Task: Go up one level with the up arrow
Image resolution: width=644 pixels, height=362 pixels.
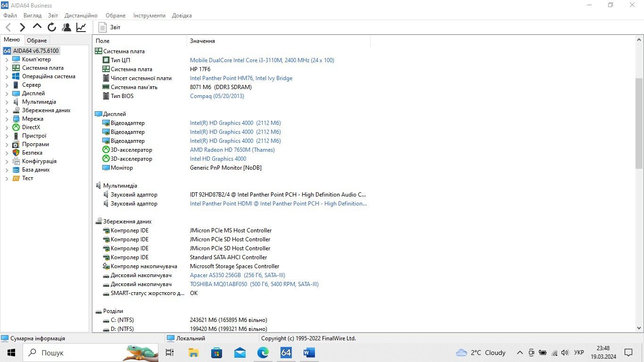Action: point(37,27)
